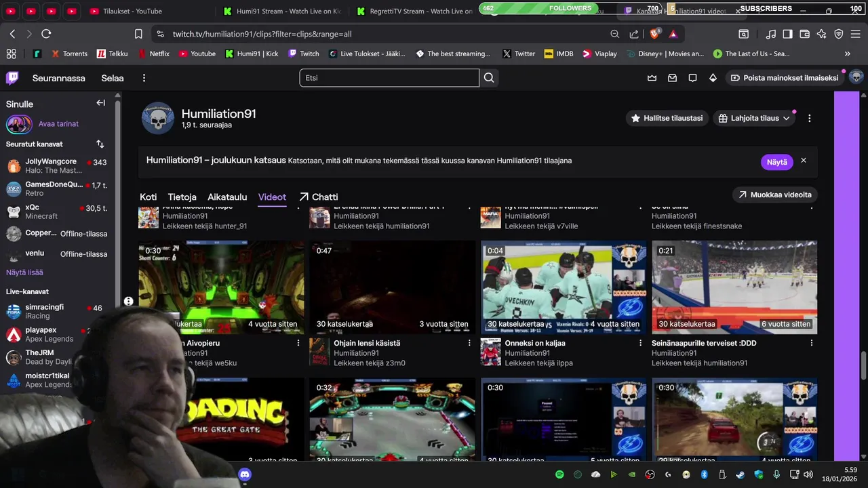Open Prime loot crown icon
Image resolution: width=868 pixels, height=488 pixels.
click(x=652, y=78)
